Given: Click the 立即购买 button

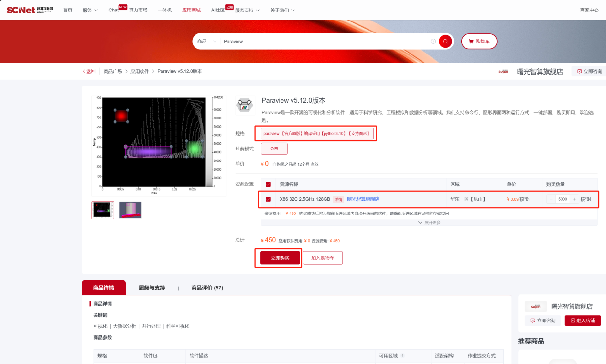Looking at the screenshot, I should point(280,258).
